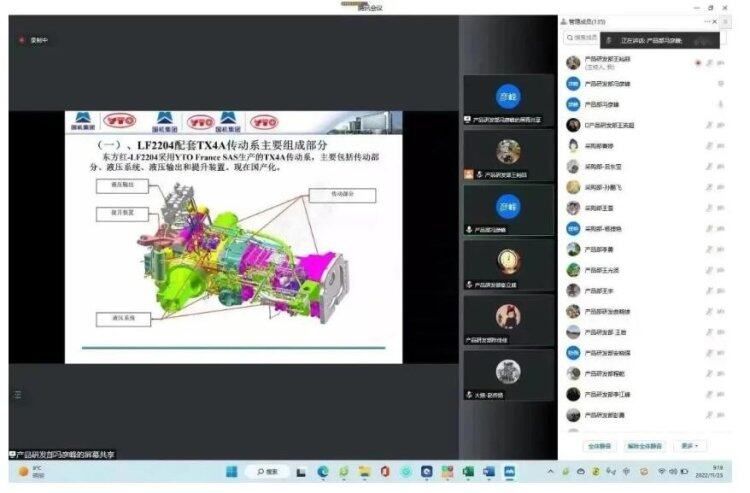Viewport: 750px width, 493px height.
Task: Select video tile with clock avatar
Action: (x=508, y=265)
